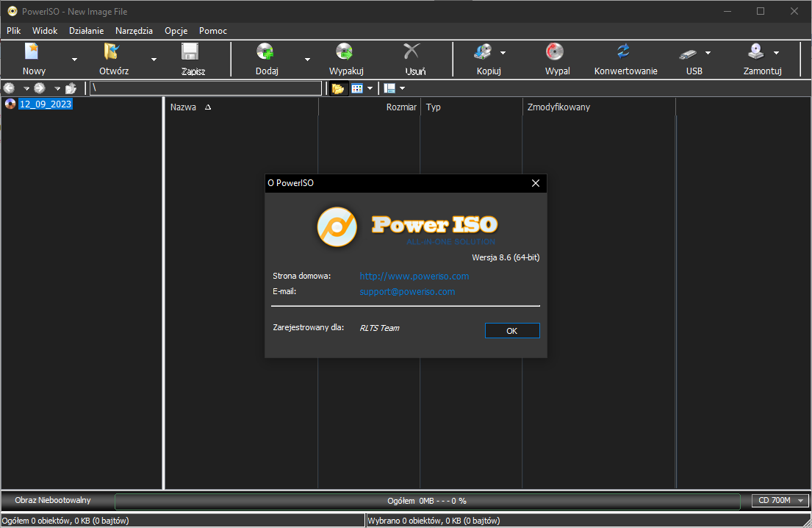
Task: Click the Kopiuj disc copy icon
Action: [484, 51]
